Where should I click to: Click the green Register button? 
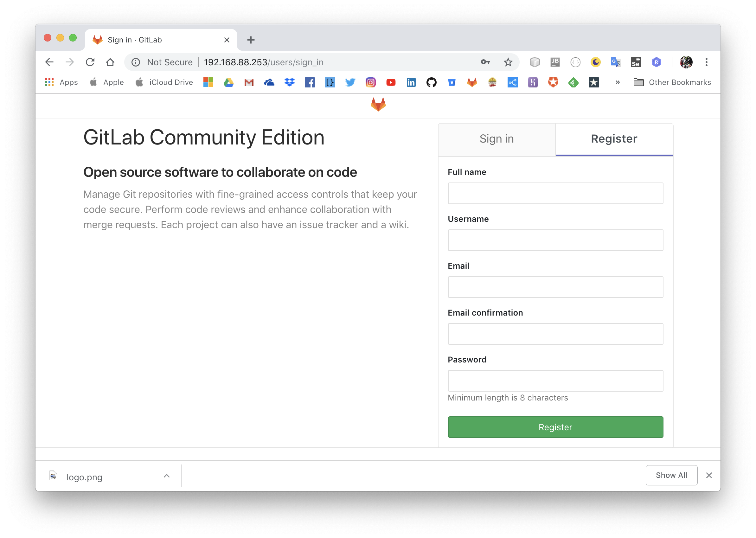click(x=555, y=427)
